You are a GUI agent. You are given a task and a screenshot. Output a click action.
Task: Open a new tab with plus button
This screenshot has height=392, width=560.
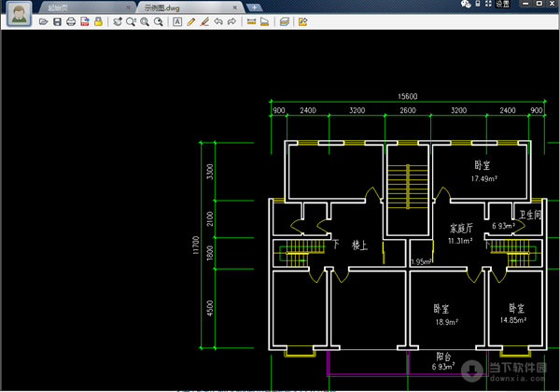click(255, 7)
